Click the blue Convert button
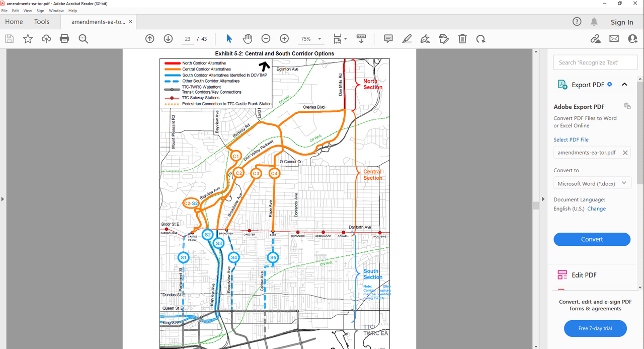Image resolution: width=644 pixels, height=349 pixels. (x=592, y=239)
